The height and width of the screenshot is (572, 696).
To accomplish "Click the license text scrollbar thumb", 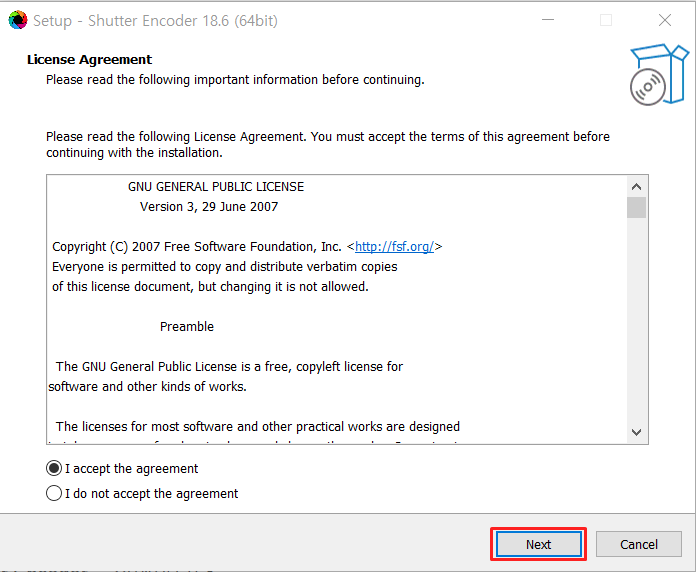I will [x=637, y=207].
